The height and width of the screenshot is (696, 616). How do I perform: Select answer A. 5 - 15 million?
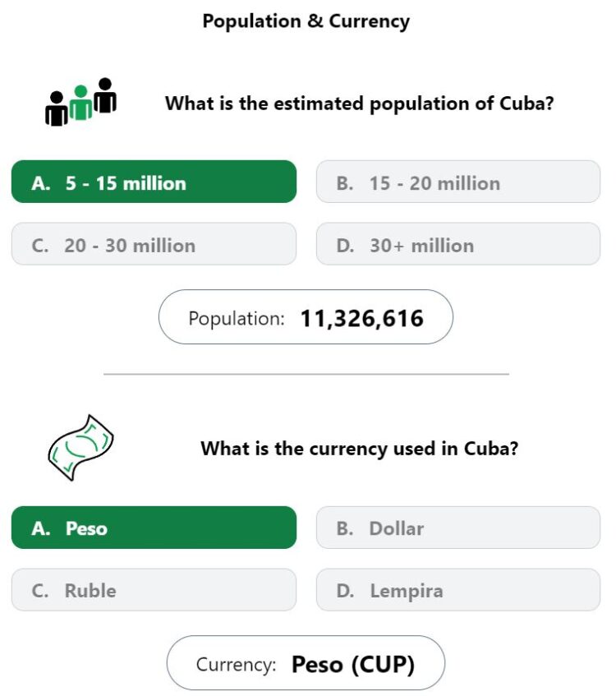154,182
